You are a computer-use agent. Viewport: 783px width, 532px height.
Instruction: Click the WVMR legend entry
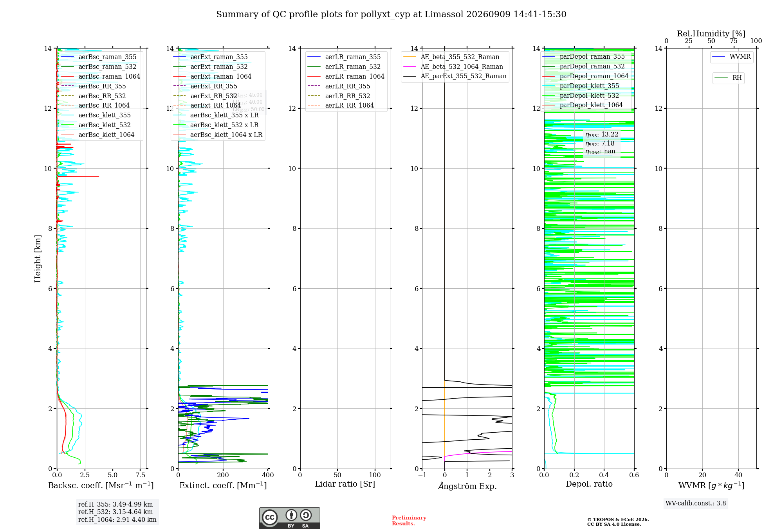[x=732, y=57]
